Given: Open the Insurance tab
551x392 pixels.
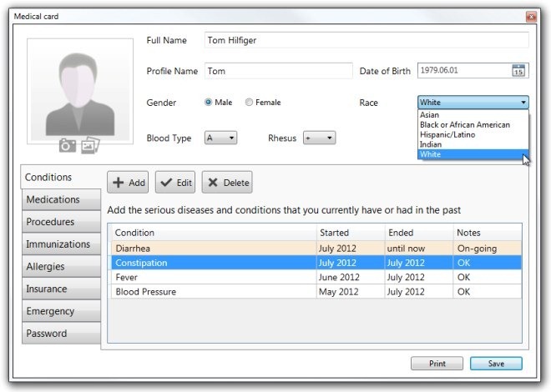Looking at the screenshot, I should [61, 289].
